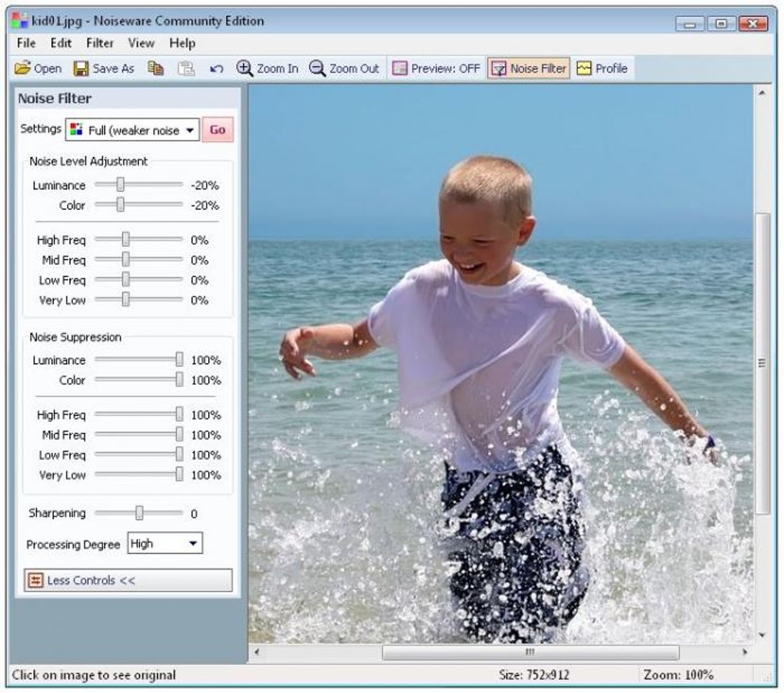This screenshot has width=784, height=693.
Task: Open the File menu
Action: (x=26, y=43)
